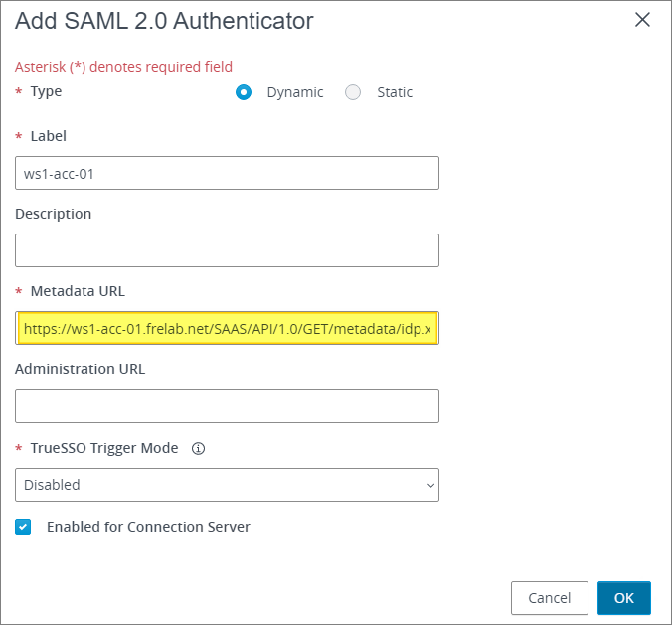This screenshot has width=672, height=625.
Task: Click the Label field containing ws1-acc-01
Action: [227, 173]
